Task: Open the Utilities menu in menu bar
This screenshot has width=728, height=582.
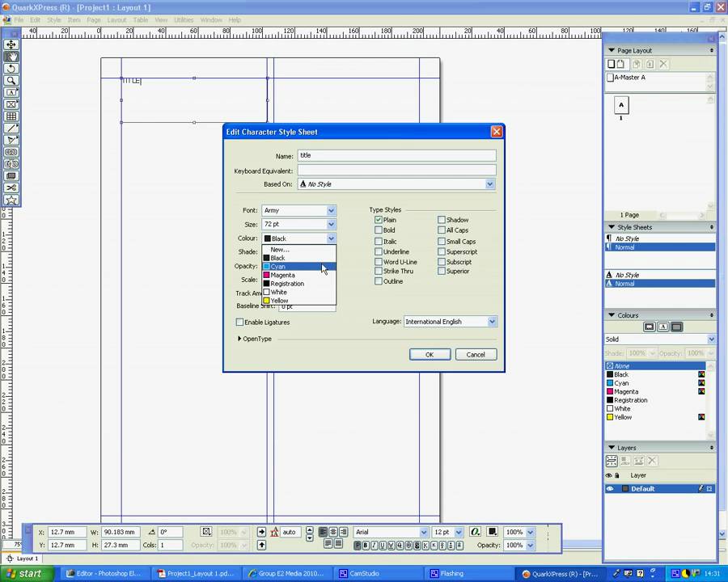Action: coord(184,20)
